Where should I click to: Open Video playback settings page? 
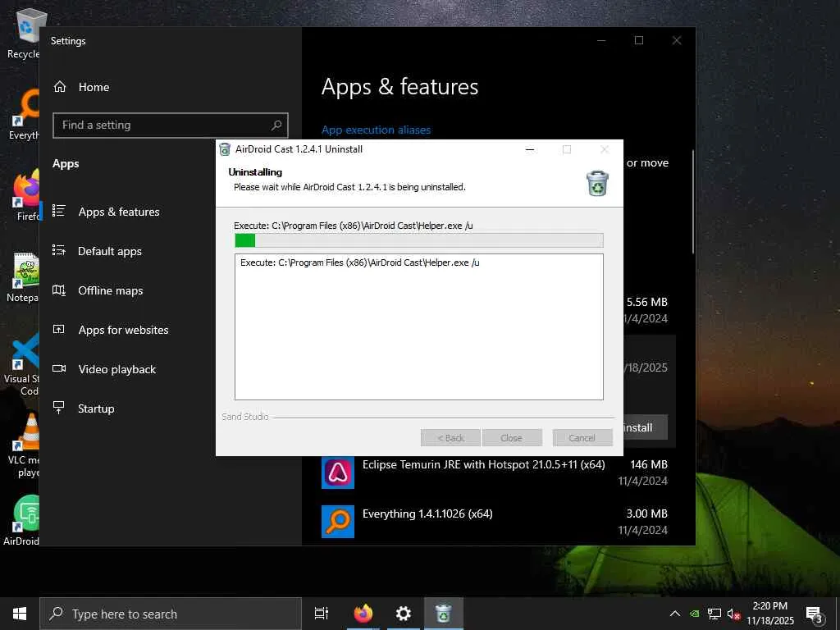pyautogui.click(x=116, y=369)
